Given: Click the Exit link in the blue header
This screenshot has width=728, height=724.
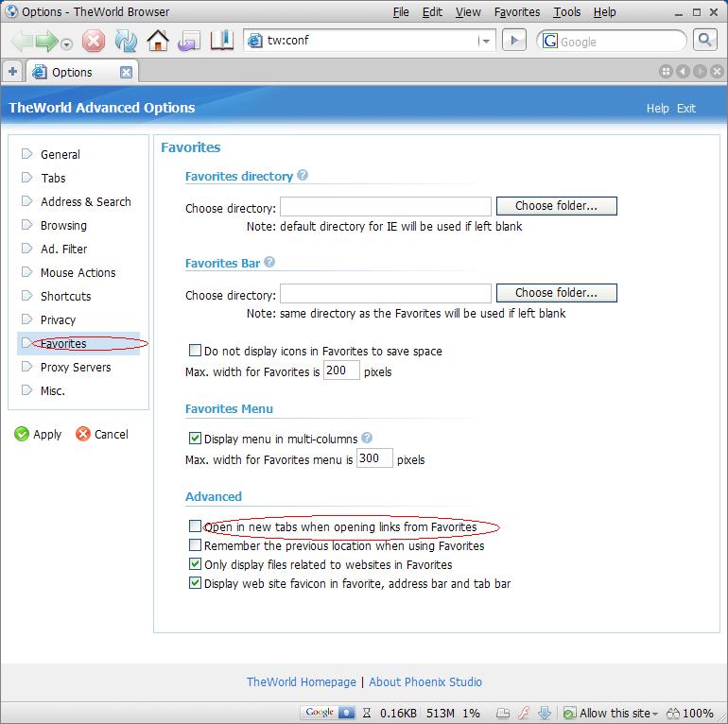Looking at the screenshot, I should pyautogui.click(x=685, y=109).
